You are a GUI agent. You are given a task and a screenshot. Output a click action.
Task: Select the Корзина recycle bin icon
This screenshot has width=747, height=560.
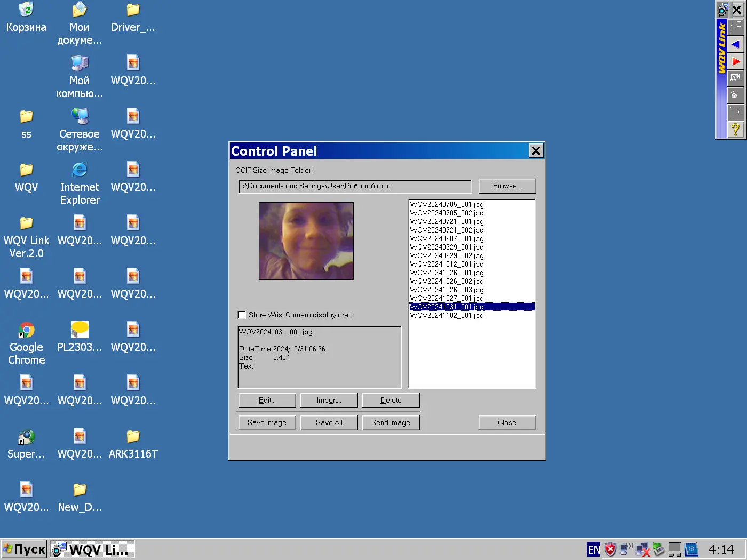coord(26,17)
